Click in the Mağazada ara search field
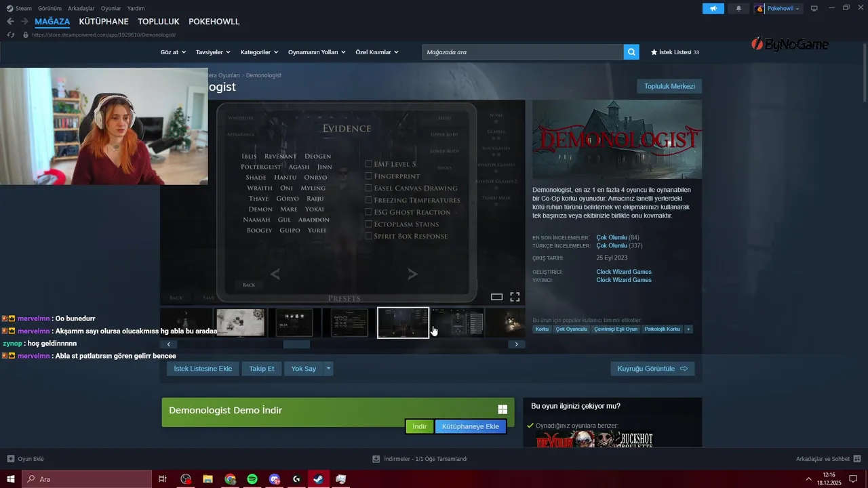The height and width of the screenshot is (488, 868). click(523, 52)
